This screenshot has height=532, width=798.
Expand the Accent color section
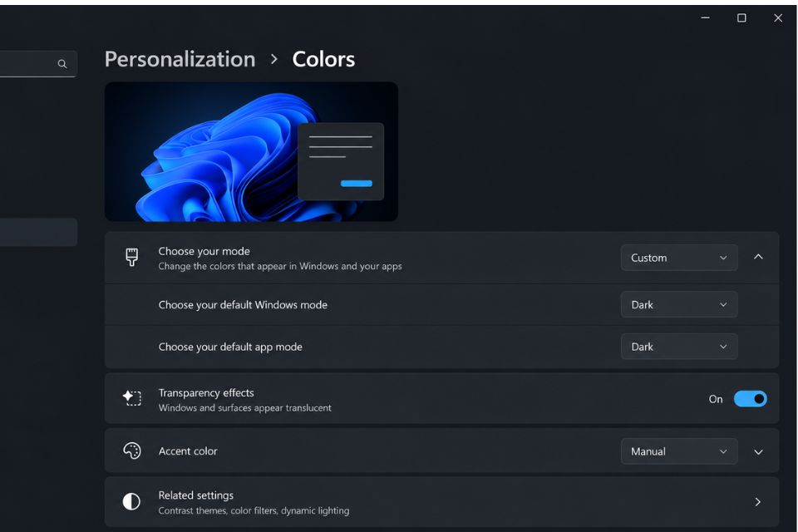pos(758,451)
